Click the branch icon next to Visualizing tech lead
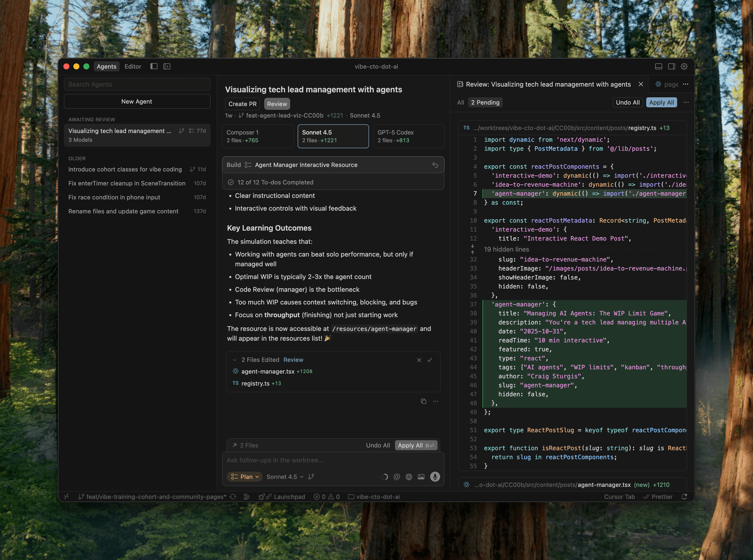753x560 pixels. (181, 131)
